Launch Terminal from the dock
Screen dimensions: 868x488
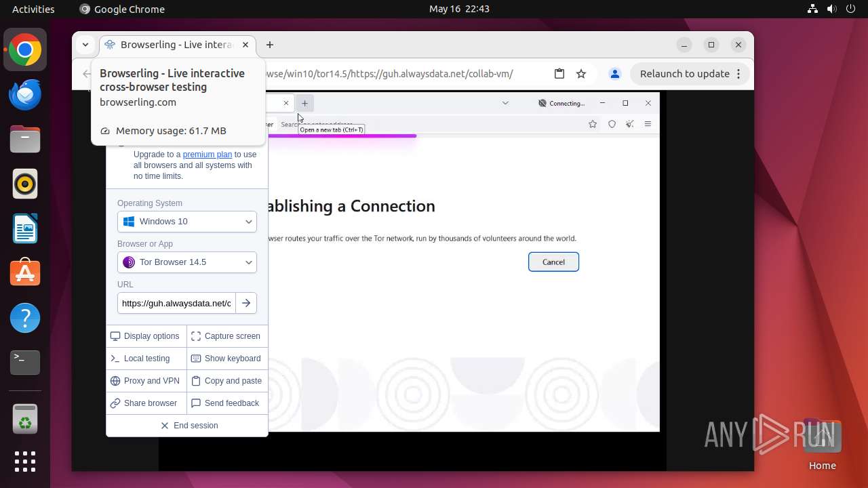[x=25, y=363]
